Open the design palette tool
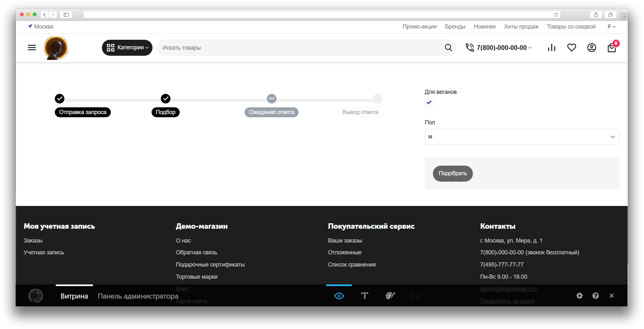 pyautogui.click(x=390, y=296)
